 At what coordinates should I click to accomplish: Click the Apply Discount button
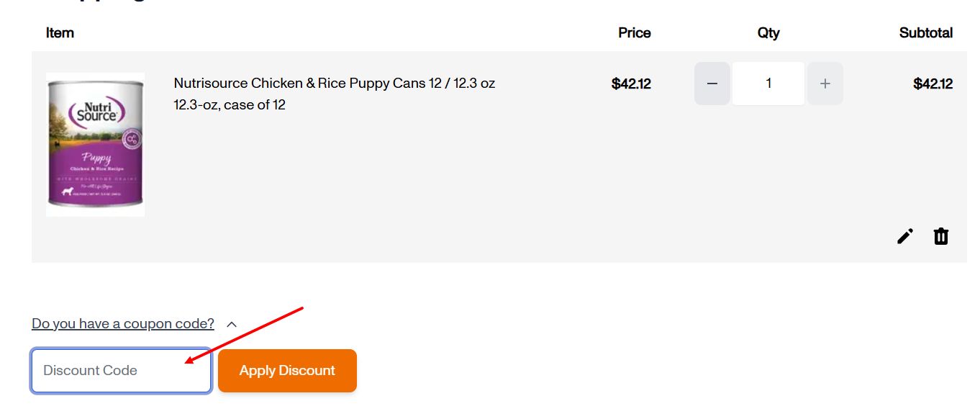pos(287,370)
